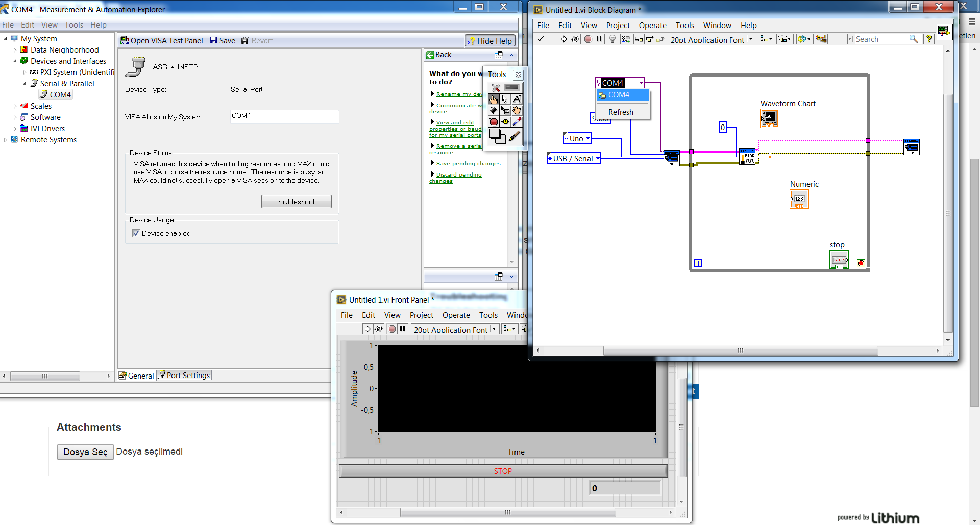The height and width of the screenshot is (525, 980).
Task: Click Arduino Close subVI node
Action: (912, 147)
